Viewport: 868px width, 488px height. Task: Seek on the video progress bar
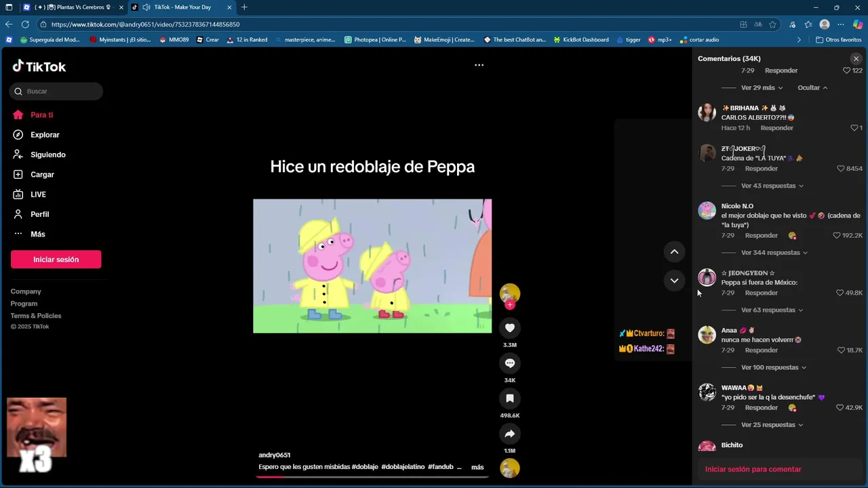[372, 476]
